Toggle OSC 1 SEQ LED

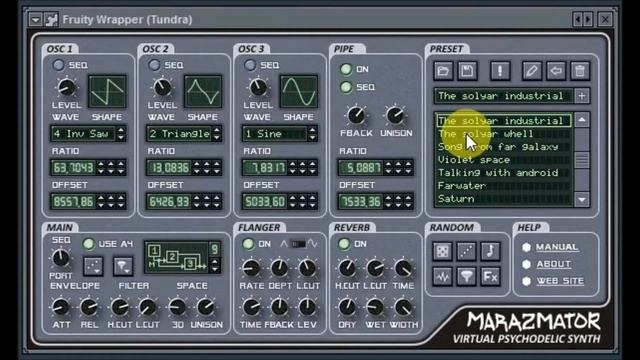coord(58,65)
